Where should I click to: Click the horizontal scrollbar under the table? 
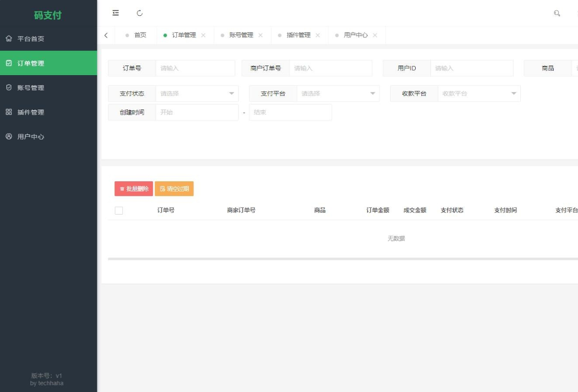[343, 259]
